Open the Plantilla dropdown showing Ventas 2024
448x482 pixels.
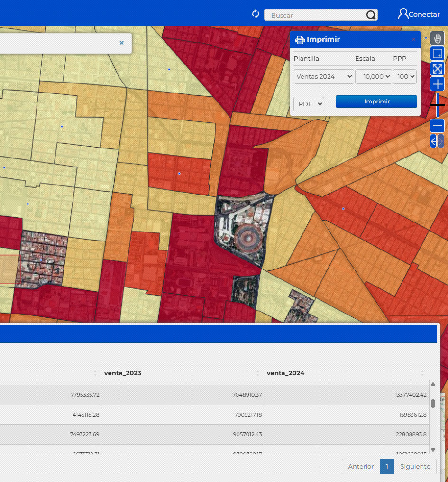pos(324,76)
